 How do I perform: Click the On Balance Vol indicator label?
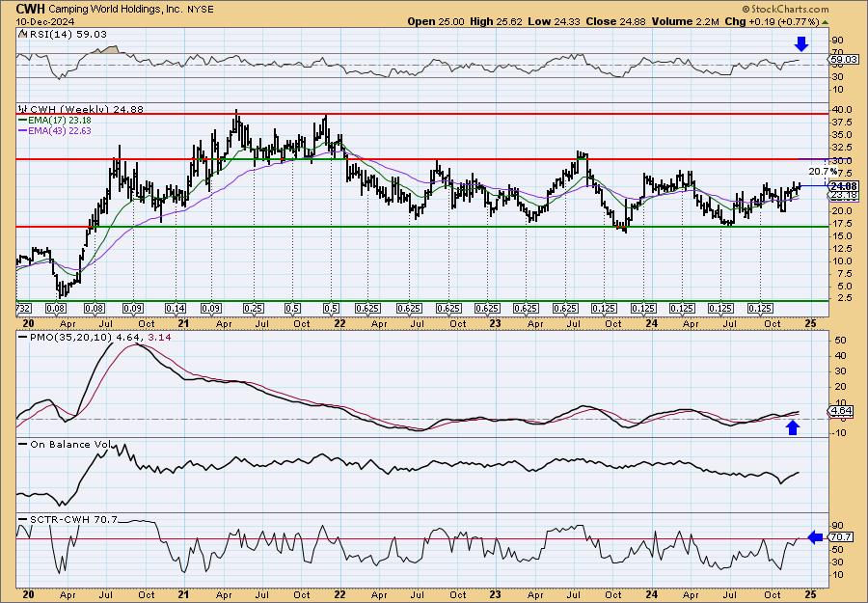pos(70,444)
